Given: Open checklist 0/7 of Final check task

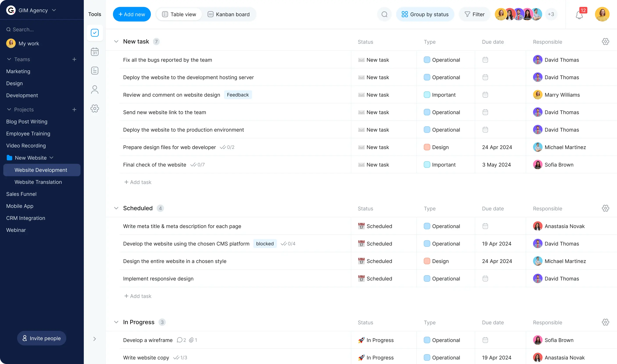Looking at the screenshot, I should tap(197, 165).
